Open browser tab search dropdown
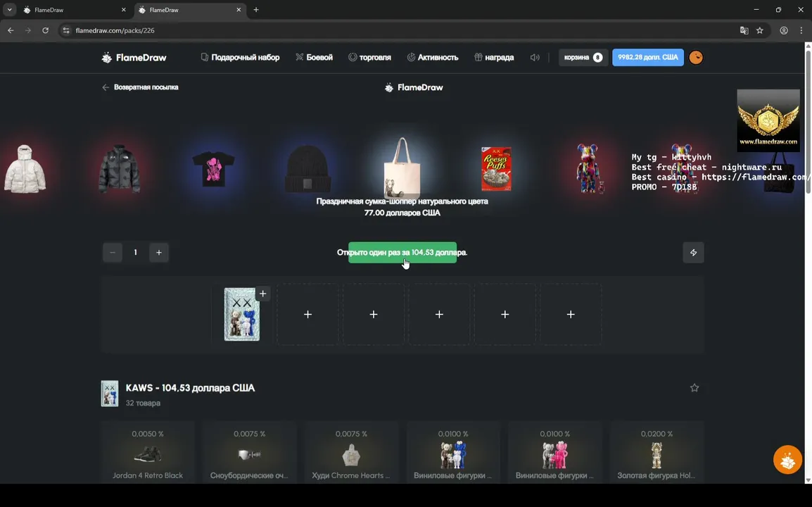Image resolution: width=812 pixels, height=507 pixels. click(x=9, y=10)
